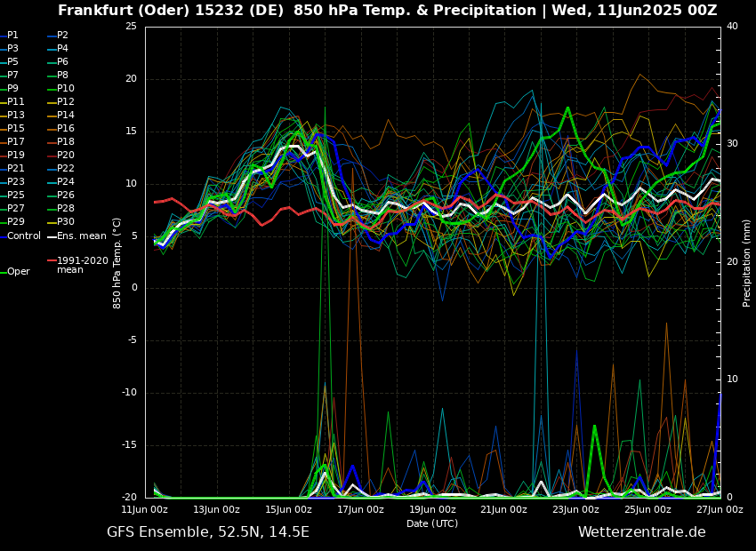
Task: Select the Oper legend entry
Action: coord(15,272)
